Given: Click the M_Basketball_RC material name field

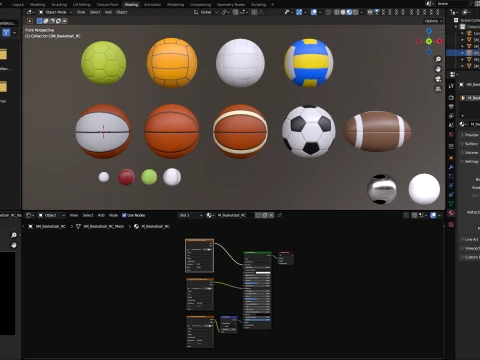Looking at the screenshot, I should point(235,215).
